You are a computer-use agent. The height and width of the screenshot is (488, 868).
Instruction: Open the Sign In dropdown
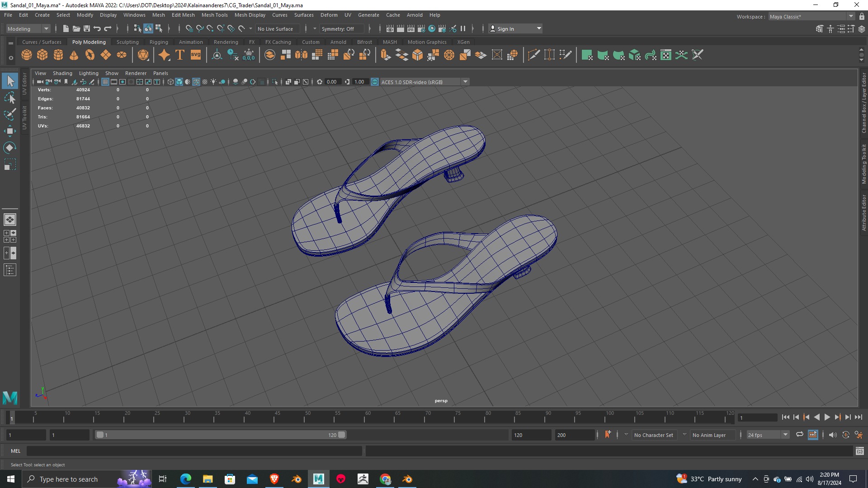[515, 28]
